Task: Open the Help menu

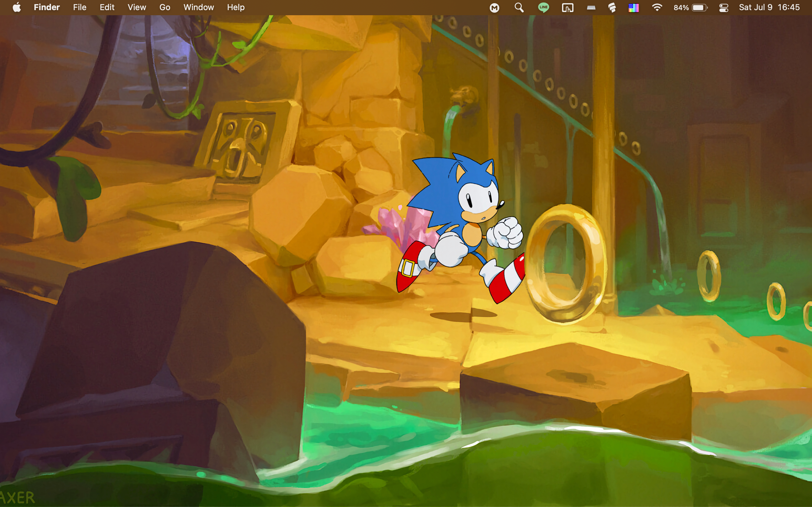Action: click(x=236, y=7)
